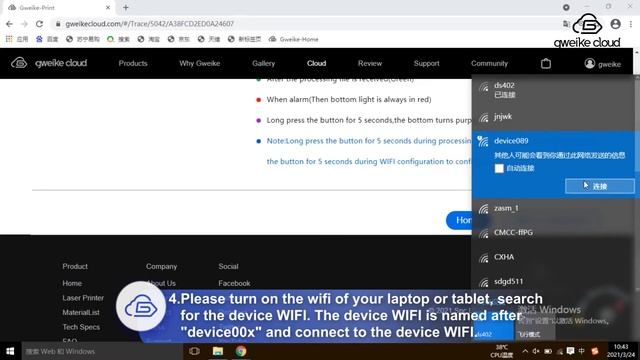Select the zasm_1 wifi network

[x=553, y=209]
